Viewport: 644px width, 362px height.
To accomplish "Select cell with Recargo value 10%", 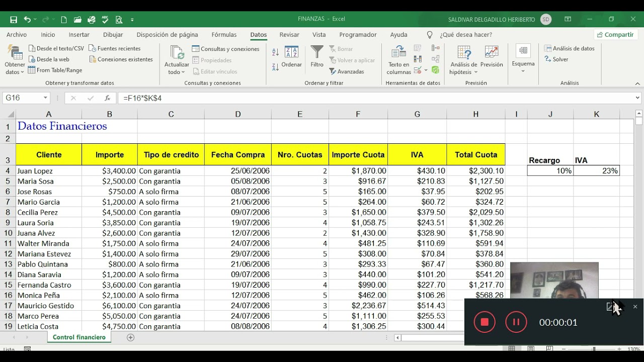I will tap(550, 171).
